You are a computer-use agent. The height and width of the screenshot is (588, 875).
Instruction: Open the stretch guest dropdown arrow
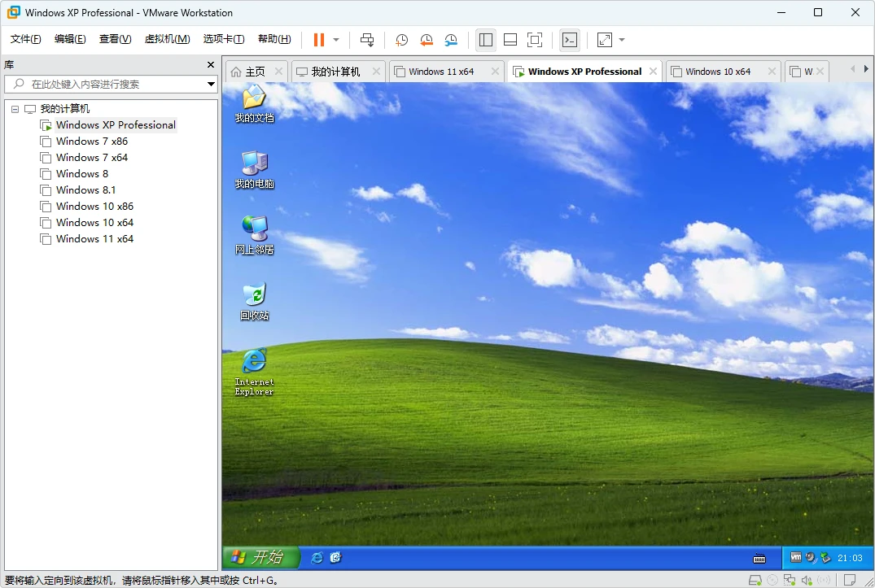pyautogui.click(x=622, y=39)
